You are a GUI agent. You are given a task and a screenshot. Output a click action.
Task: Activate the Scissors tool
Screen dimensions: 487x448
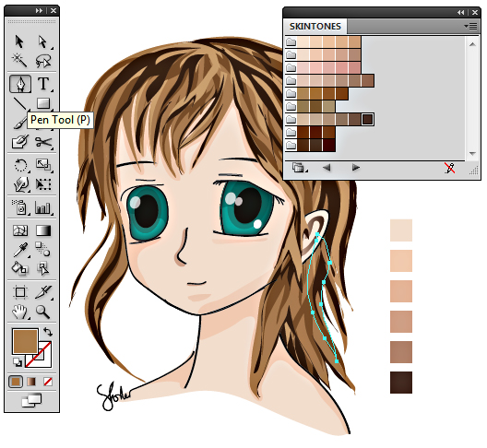pos(43,142)
